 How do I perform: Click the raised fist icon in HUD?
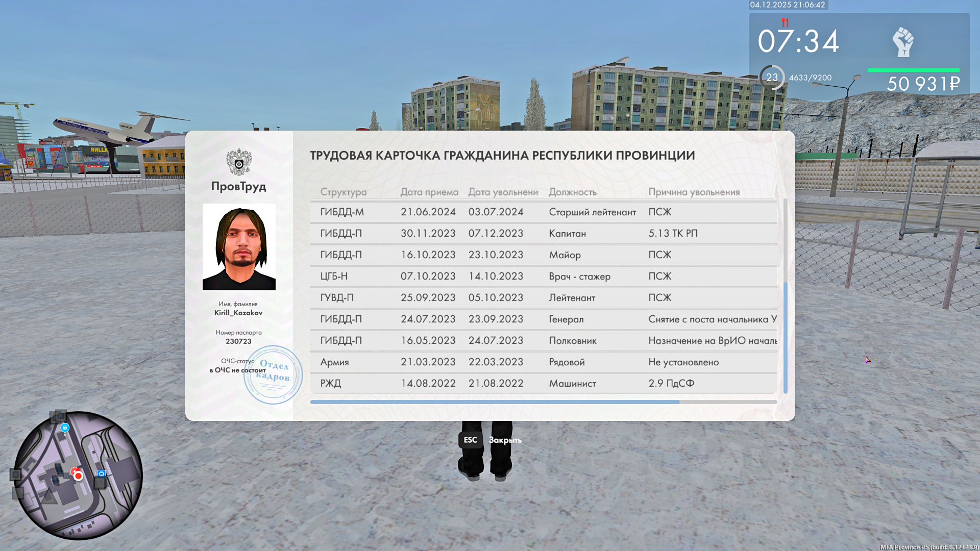pyautogui.click(x=903, y=42)
